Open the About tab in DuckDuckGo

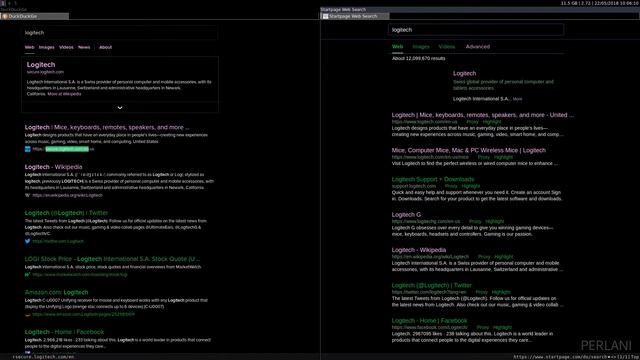(105, 47)
